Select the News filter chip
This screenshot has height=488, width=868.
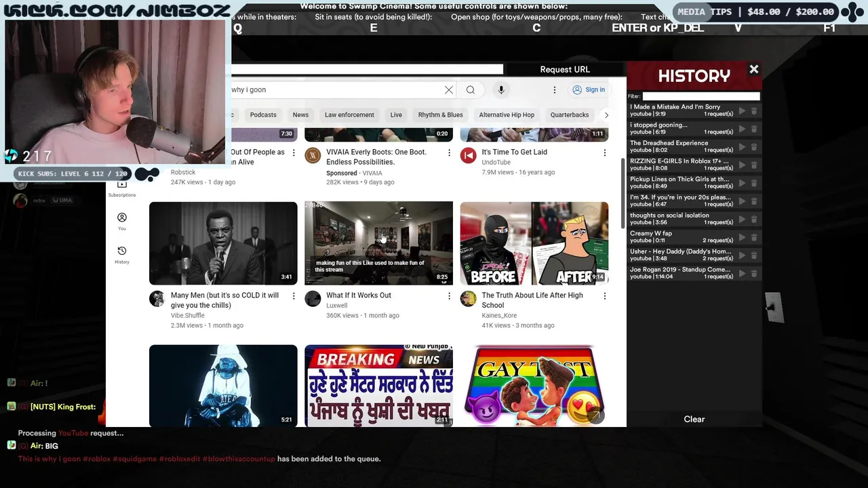click(x=300, y=115)
